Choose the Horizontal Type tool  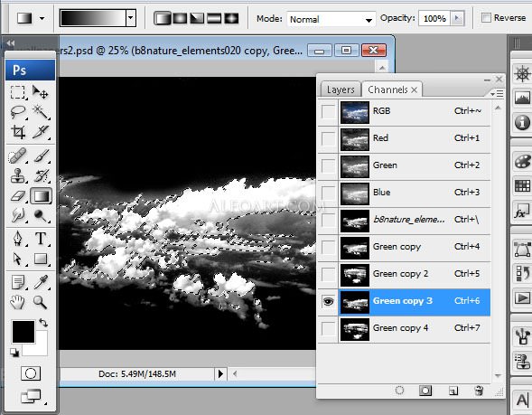(41, 239)
